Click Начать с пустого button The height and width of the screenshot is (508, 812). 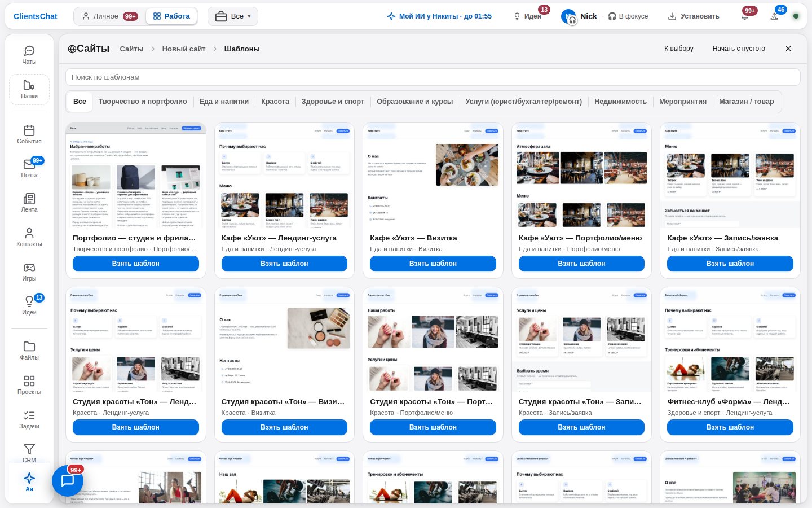(739, 49)
